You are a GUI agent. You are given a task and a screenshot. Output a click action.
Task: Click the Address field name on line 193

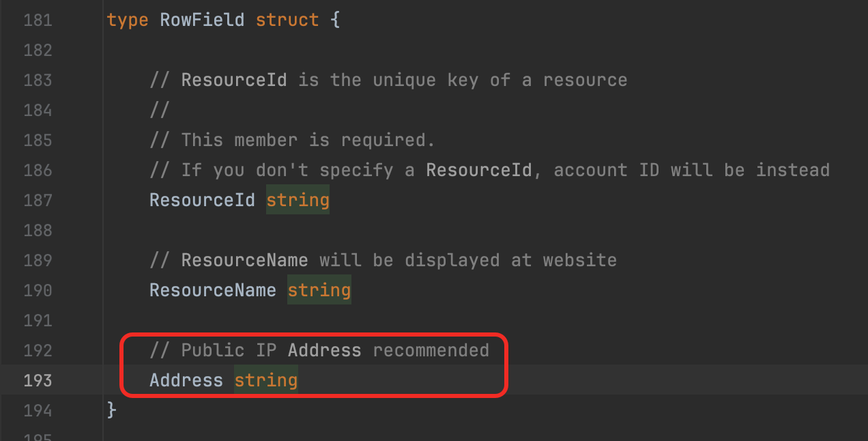186,380
